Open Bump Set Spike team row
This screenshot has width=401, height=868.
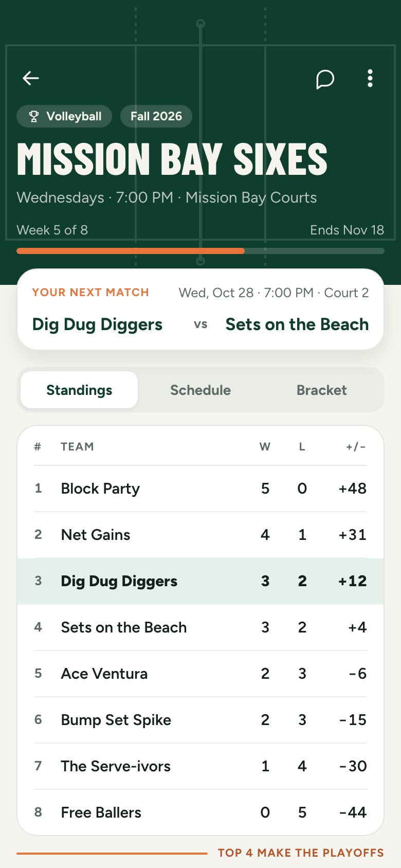pos(200,720)
